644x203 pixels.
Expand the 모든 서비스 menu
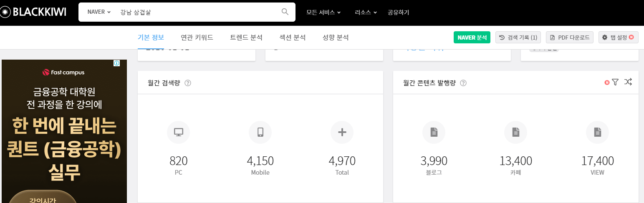[x=323, y=12]
